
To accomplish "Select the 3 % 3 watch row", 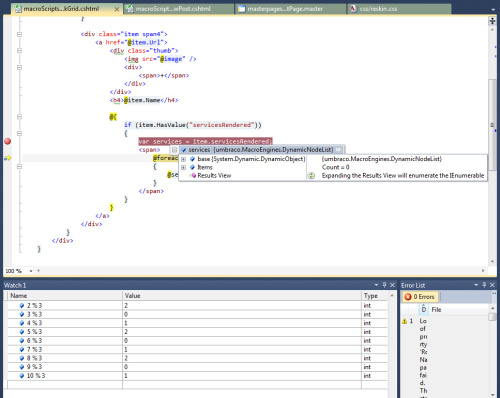I will pos(197,314).
